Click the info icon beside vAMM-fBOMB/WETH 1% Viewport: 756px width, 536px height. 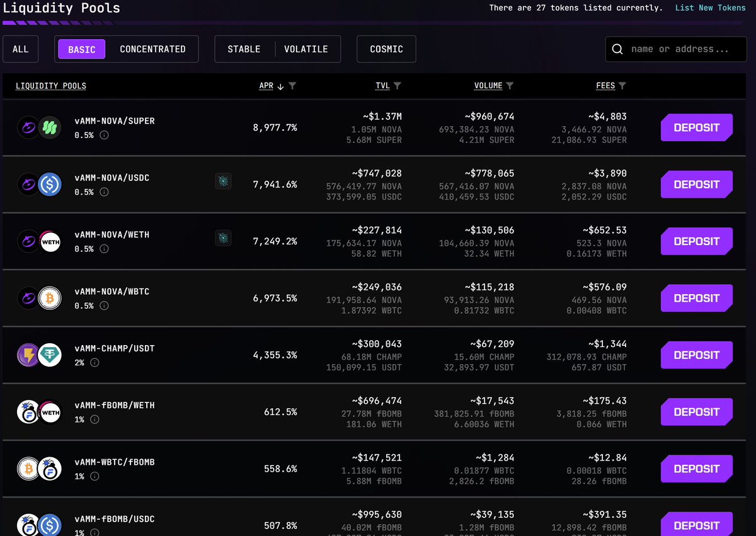(94, 419)
